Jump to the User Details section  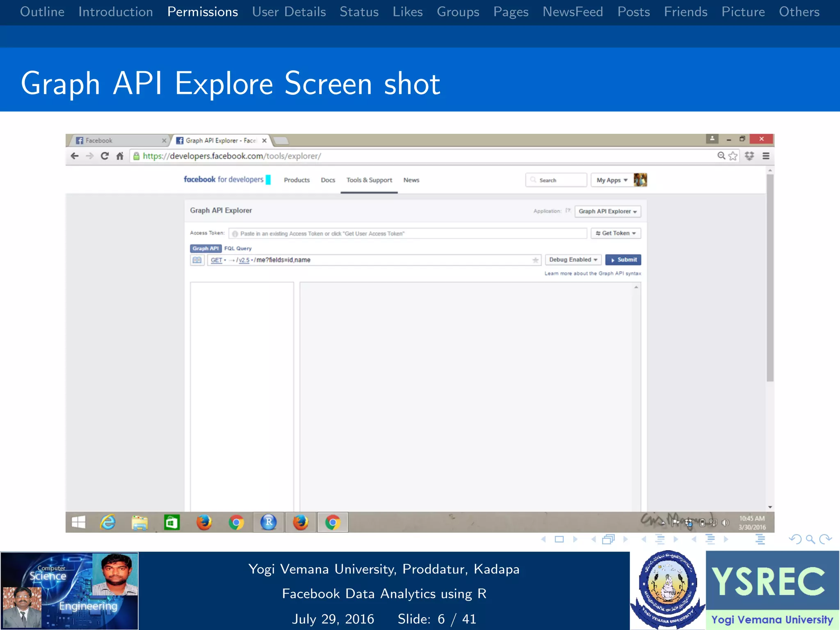coord(289,12)
